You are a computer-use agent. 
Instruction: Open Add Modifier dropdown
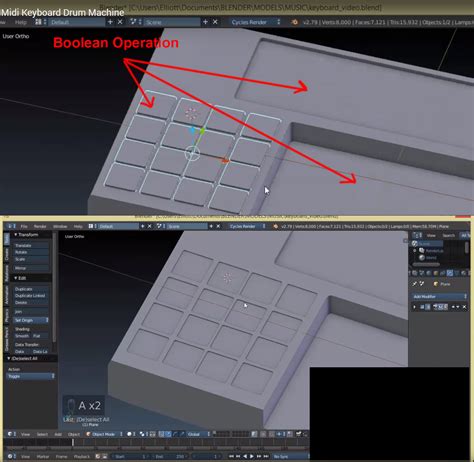pos(440,296)
